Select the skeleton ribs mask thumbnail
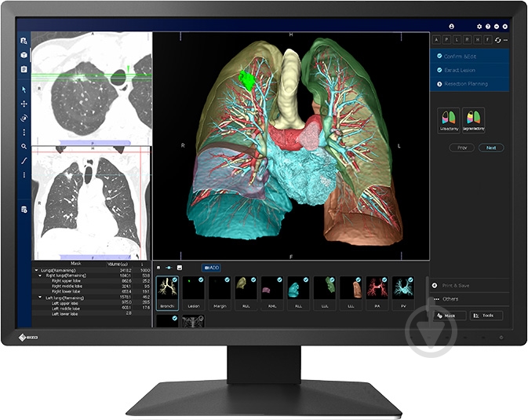 [x=193, y=321]
